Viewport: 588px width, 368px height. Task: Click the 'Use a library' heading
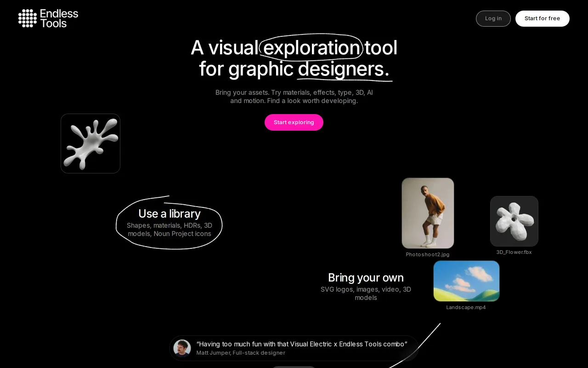pyautogui.click(x=170, y=213)
